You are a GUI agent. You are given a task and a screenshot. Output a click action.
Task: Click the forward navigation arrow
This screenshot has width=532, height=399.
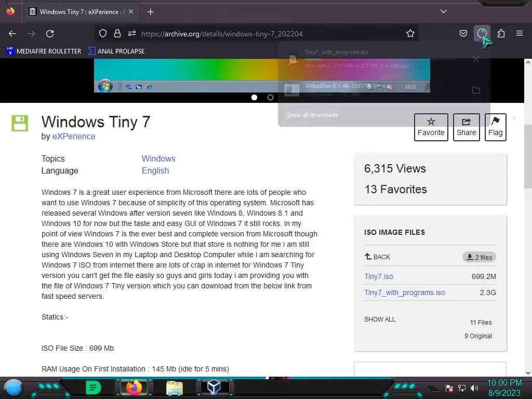pos(31,34)
